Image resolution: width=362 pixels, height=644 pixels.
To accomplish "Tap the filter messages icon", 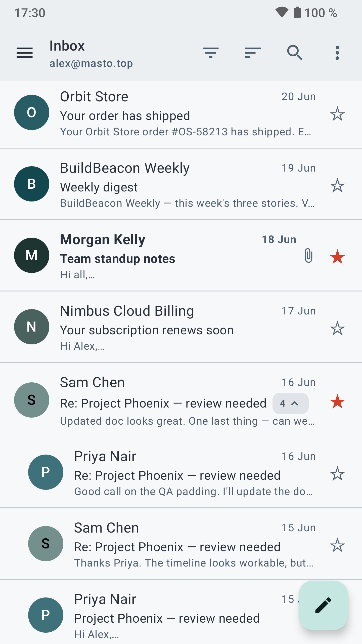I will click(211, 53).
